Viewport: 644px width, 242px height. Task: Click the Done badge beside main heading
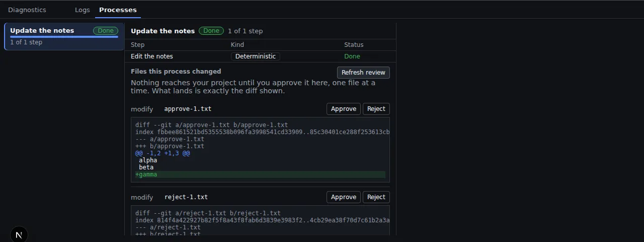[211, 31]
